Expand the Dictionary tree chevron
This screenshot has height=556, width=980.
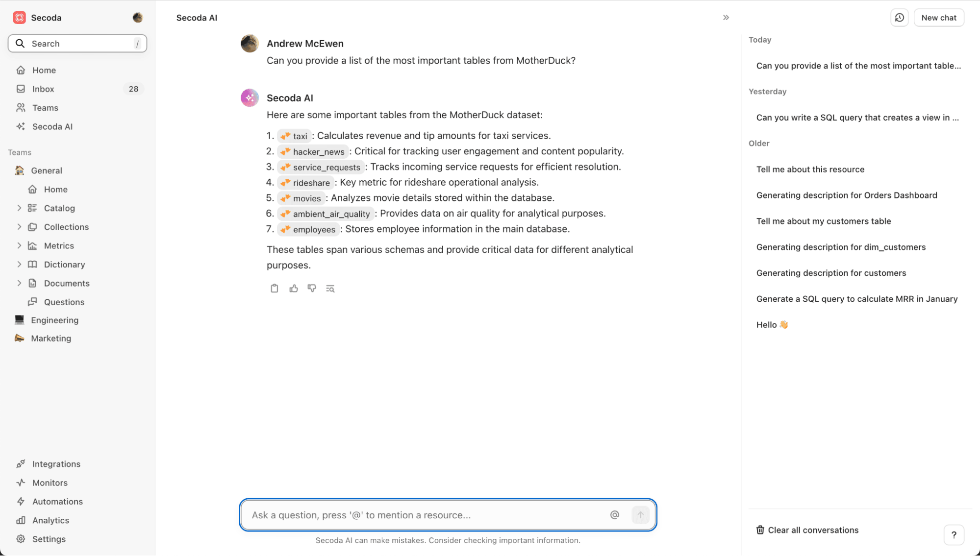[19, 265]
